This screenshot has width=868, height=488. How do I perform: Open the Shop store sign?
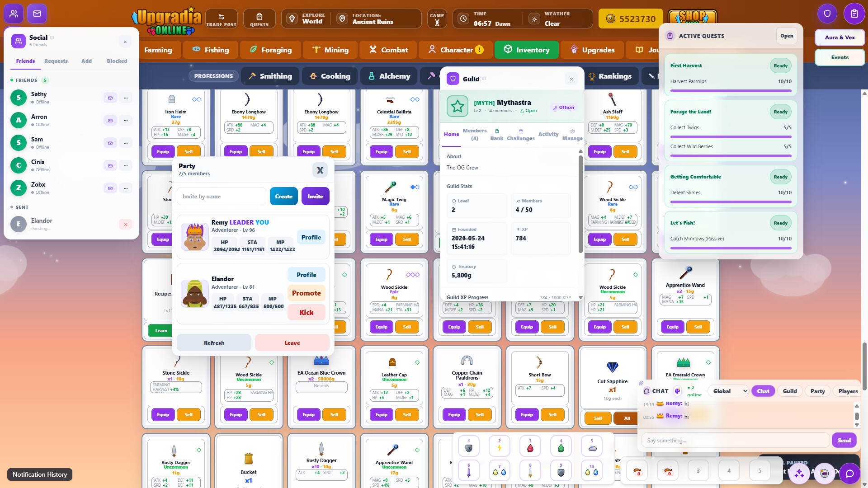coord(693,17)
